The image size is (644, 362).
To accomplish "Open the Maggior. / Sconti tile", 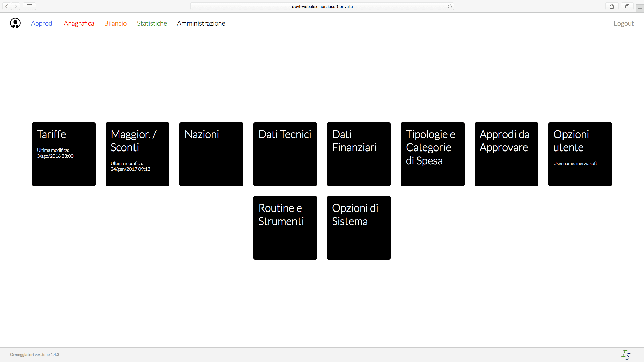I will pos(138,154).
